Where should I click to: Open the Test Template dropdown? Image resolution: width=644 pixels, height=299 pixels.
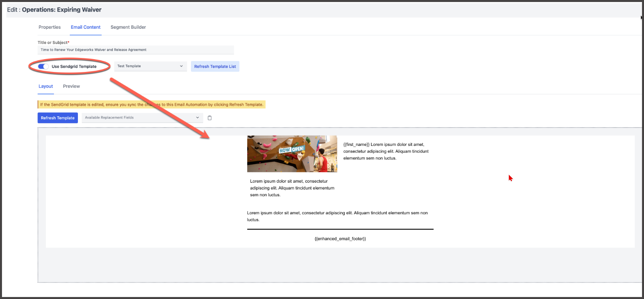point(150,66)
